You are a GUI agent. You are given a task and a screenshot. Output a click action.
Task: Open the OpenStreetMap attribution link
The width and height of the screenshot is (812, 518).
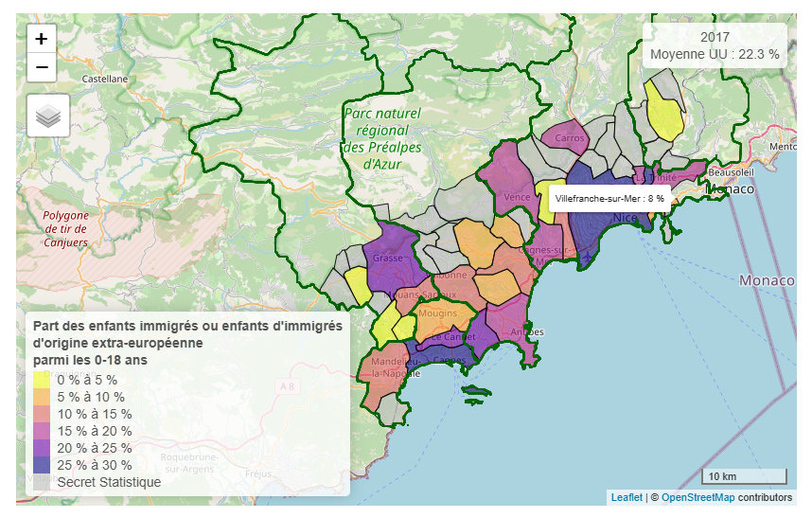pos(697,497)
